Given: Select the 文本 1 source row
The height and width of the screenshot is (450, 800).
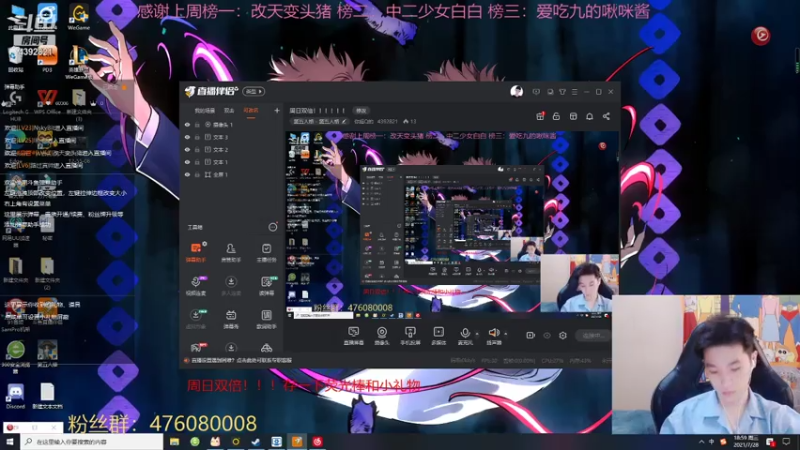Looking at the screenshot, I should coord(231,162).
